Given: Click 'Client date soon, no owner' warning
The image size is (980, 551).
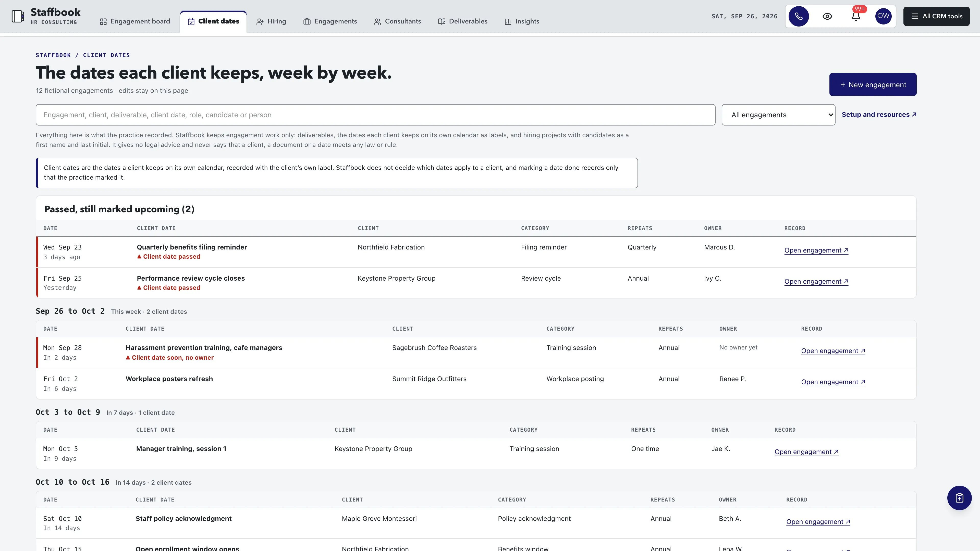Looking at the screenshot, I should (x=170, y=357).
